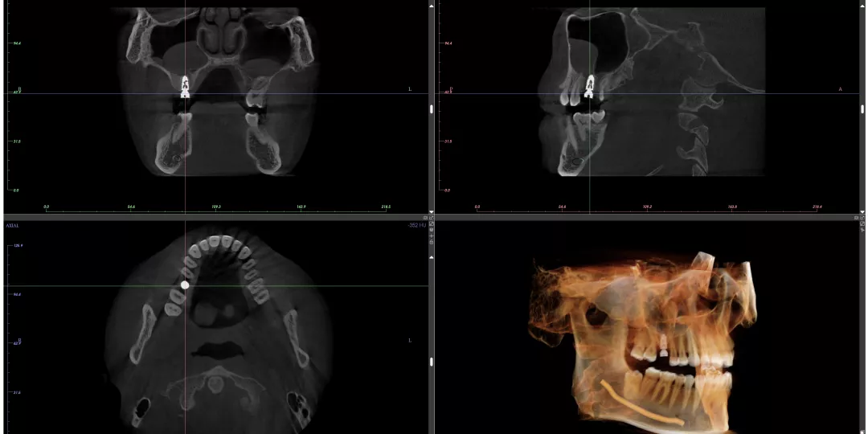This screenshot has width=868, height=434.
Task: Click the 163.8 ruler value under sagittal view
Action: point(732,207)
